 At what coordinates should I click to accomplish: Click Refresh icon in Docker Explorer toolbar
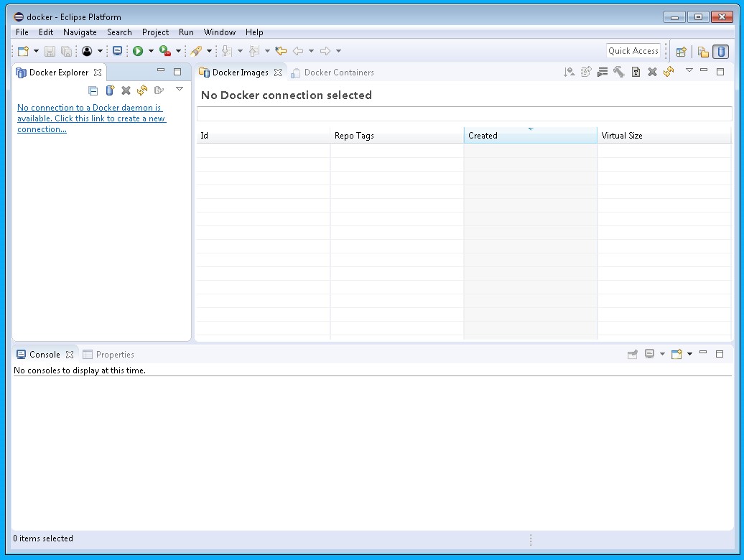[x=142, y=90]
